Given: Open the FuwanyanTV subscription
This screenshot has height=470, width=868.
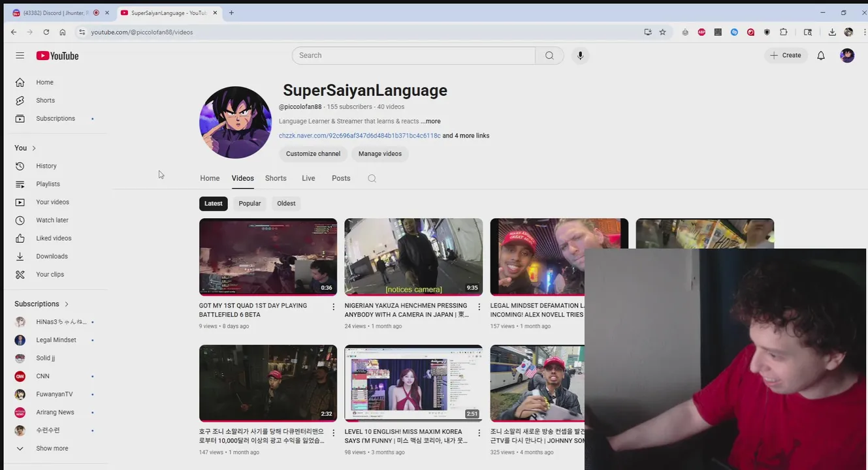Looking at the screenshot, I should 56,394.
